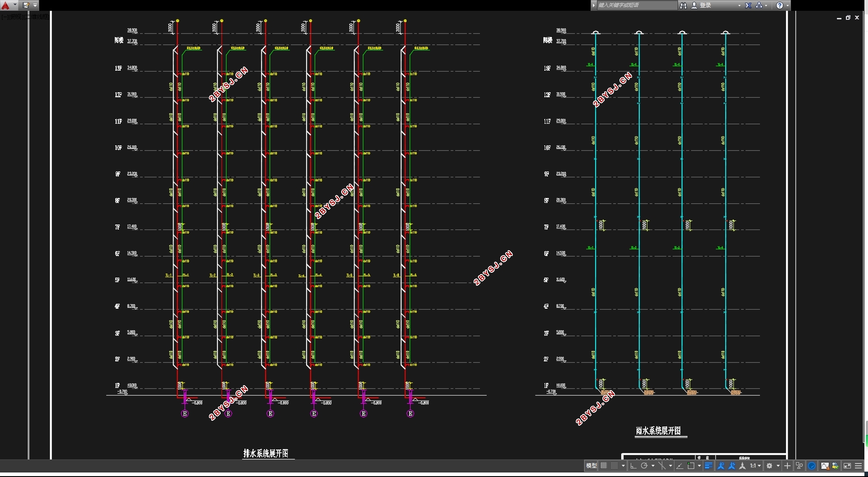
Task: Toggle lineweight display in status bar
Action: coord(709,466)
